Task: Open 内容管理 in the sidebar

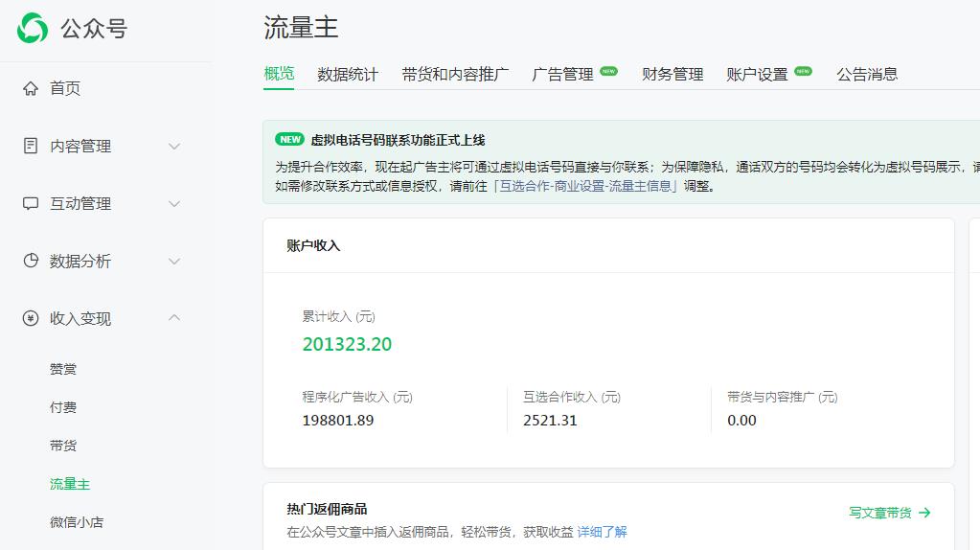Action: [80, 146]
